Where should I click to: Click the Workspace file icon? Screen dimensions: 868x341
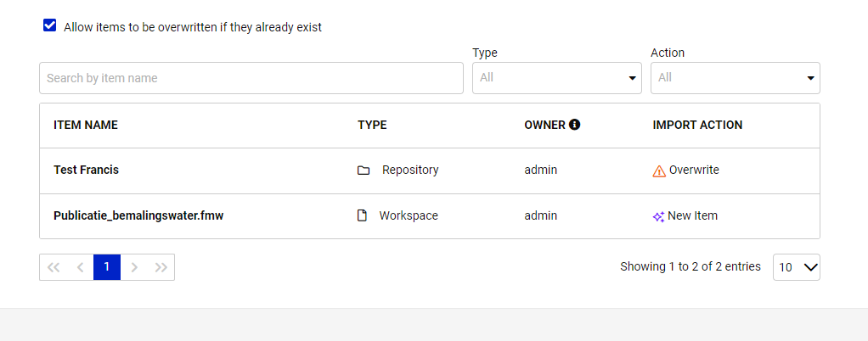pos(362,215)
